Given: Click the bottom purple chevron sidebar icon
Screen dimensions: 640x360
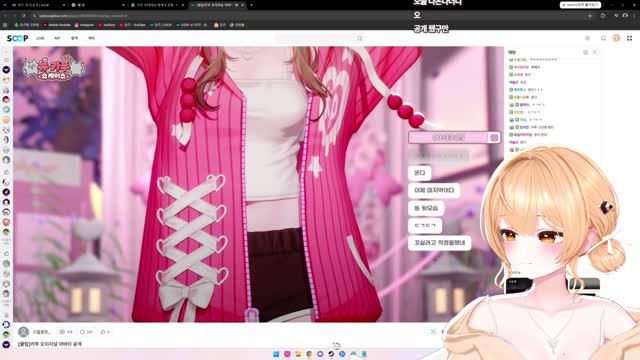Looking at the screenshot, I should (x=6, y=344).
